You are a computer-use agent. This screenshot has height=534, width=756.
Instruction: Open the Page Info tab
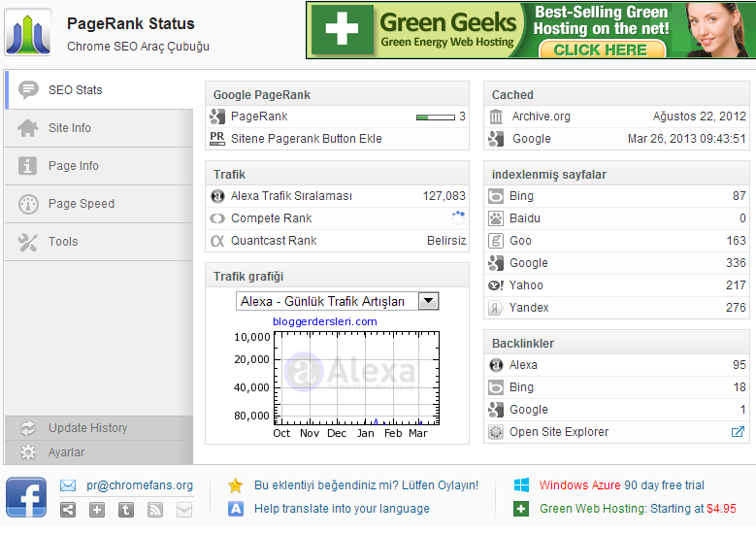[x=99, y=166]
